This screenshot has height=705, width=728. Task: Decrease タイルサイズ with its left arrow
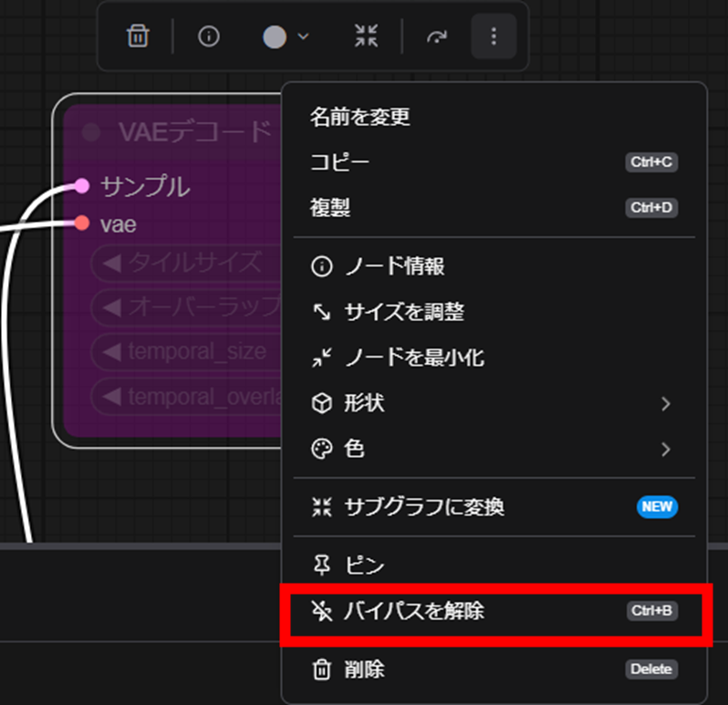pyautogui.click(x=112, y=263)
